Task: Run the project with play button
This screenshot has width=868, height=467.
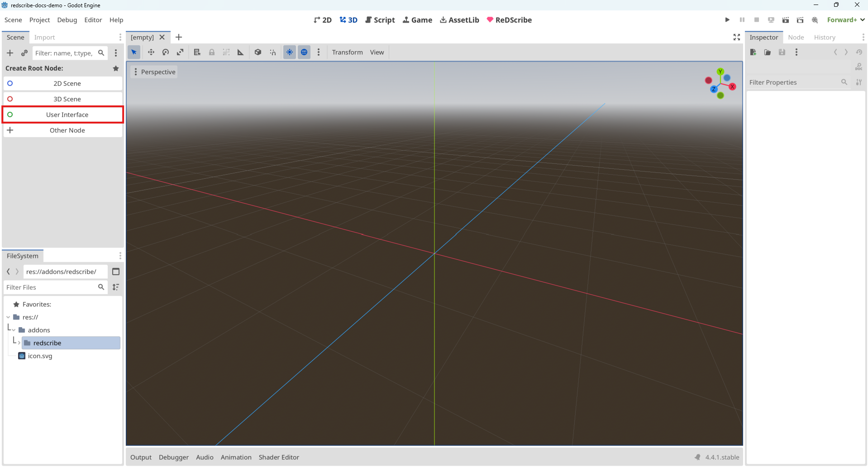Action: (x=727, y=20)
